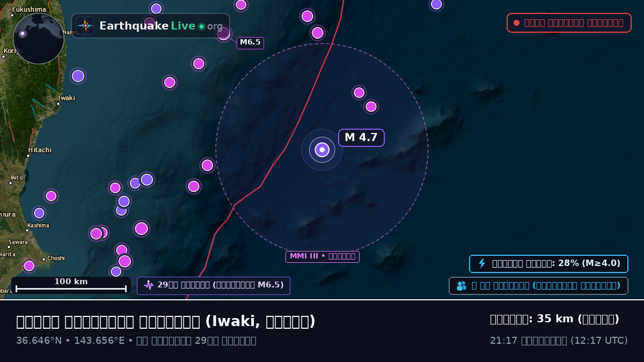Image resolution: width=644 pixels, height=362 pixels.
Task: Click the Choshi city label
Action: tap(56, 258)
